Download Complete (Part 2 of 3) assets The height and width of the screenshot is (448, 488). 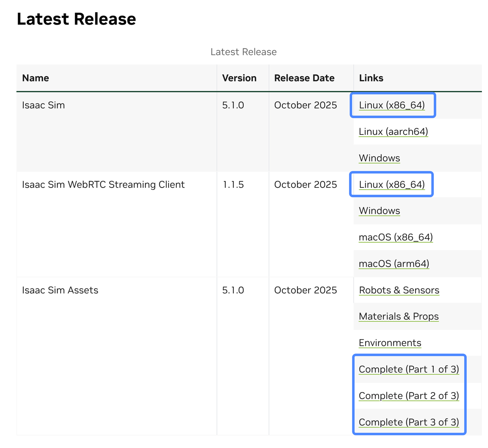(x=409, y=396)
